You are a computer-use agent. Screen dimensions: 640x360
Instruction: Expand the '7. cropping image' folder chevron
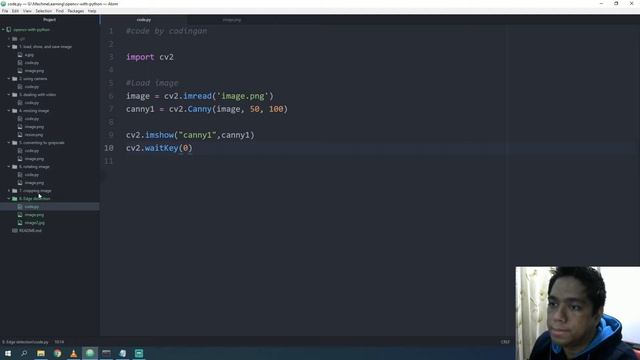click(x=9, y=191)
